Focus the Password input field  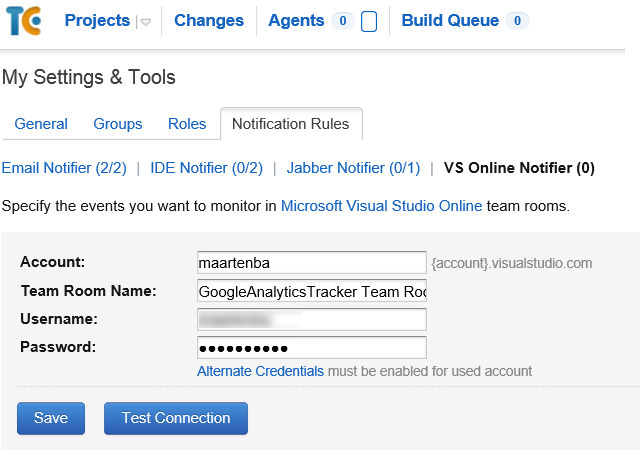coord(312,348)
